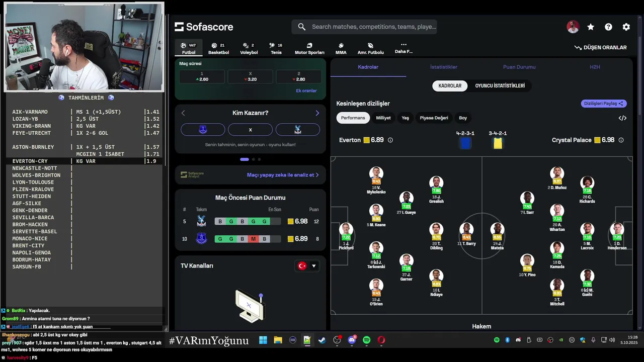The height and width of the screenshot is (362, 644).
Task: Click Crystal Palace yellow kit swatch
Action: click(498, 144)
